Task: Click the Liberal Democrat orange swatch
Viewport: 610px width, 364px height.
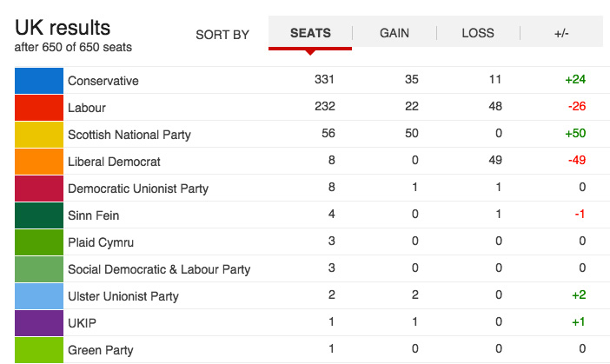Action: click(x=41, y=162)
